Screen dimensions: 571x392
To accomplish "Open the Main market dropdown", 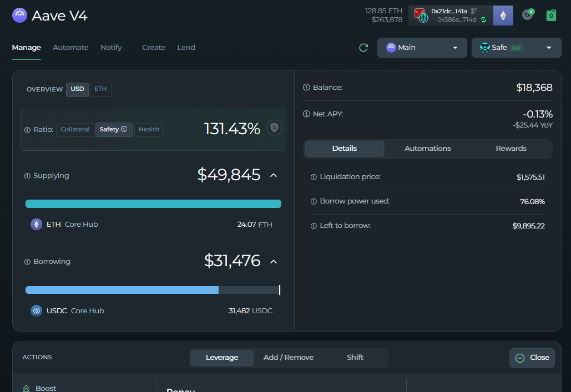I will click(x=422, y=48).
